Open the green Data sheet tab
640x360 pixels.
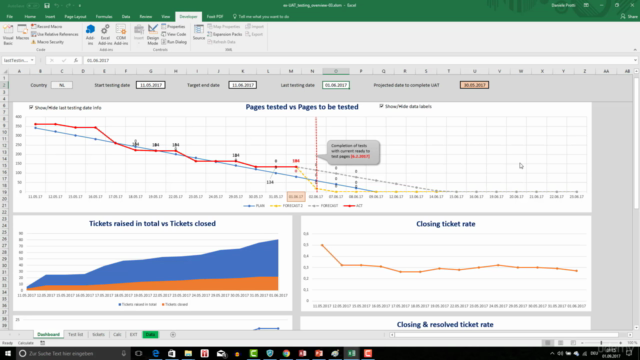[x=150, y=335]
